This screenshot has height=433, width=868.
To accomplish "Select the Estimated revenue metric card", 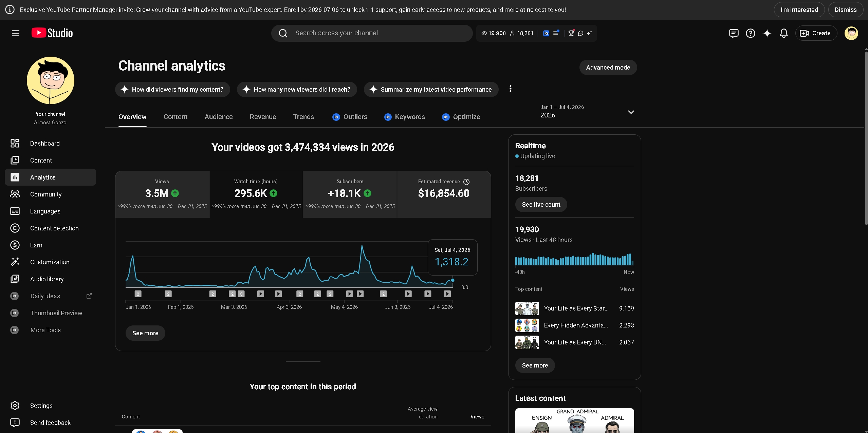I will 444,194.
